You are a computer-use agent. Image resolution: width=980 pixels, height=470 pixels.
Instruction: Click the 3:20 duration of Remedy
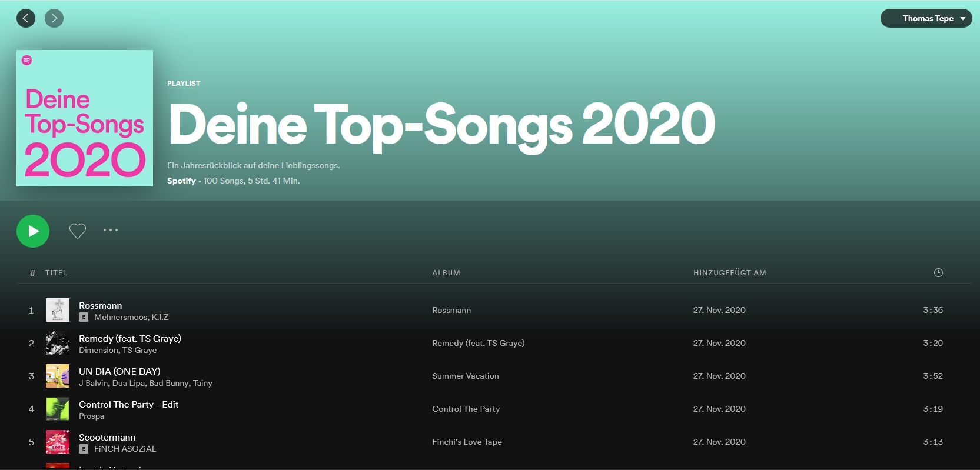933,343
